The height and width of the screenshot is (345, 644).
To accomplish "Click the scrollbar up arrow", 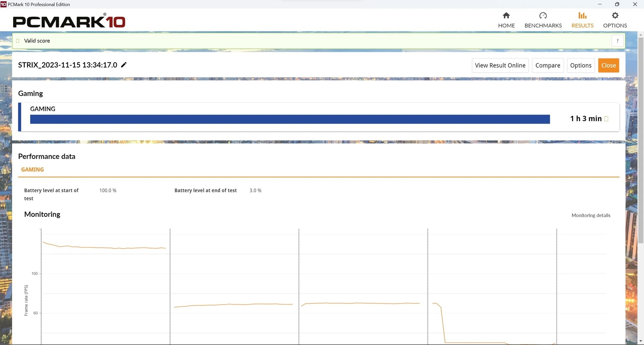I will (x=641, y=35).
